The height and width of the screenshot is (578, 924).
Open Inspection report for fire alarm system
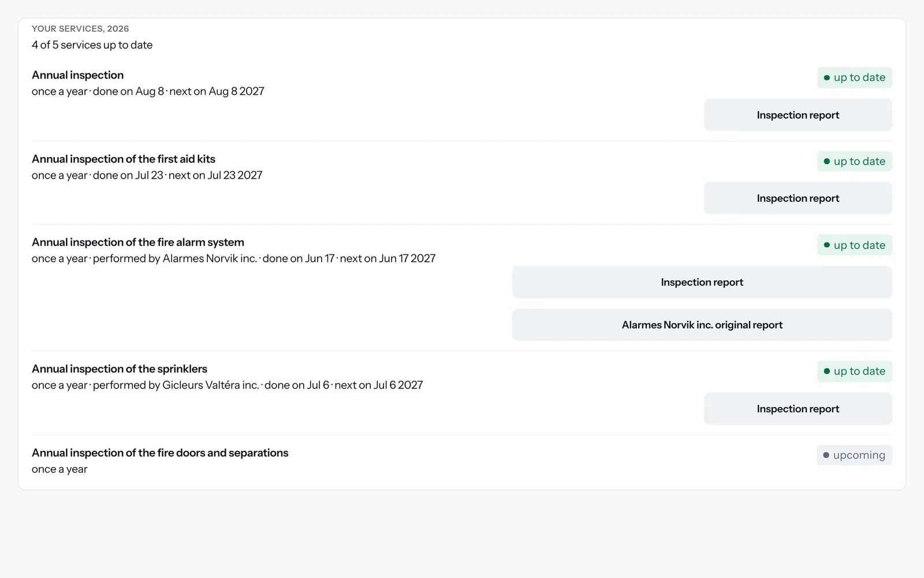pyautogui.click(x=702, y=282)
